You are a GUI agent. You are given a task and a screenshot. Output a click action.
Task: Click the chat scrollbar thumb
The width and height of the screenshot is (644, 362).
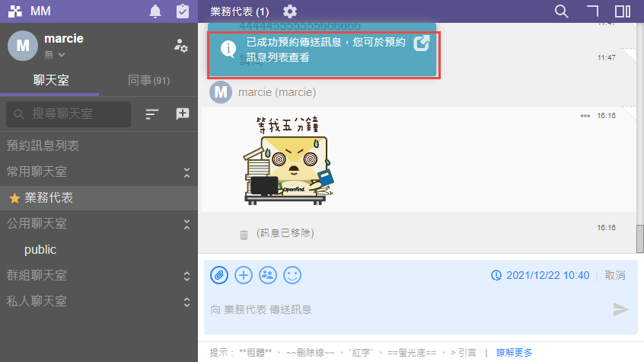point(640,239)
